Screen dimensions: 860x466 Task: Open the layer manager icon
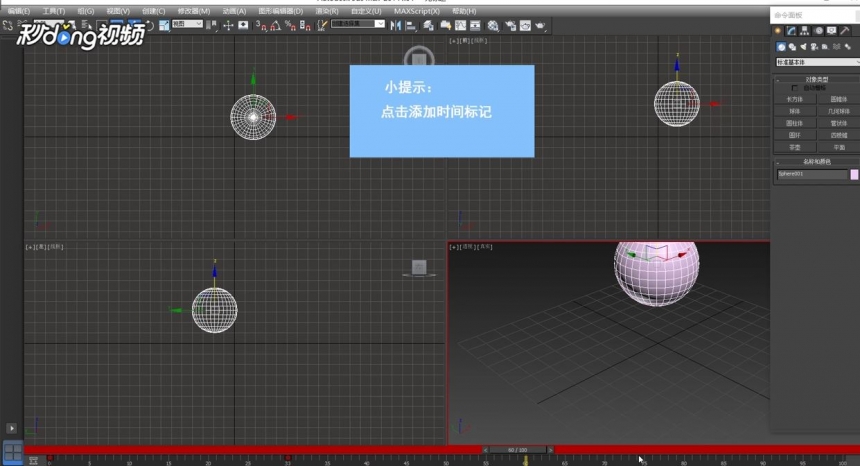coord(428,25)
